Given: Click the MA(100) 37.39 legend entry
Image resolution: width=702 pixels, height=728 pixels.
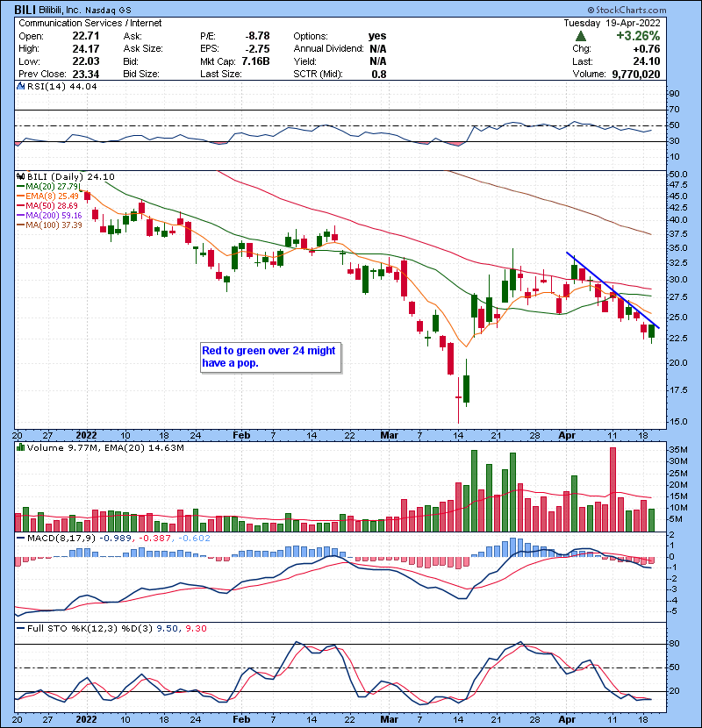Looking at the screenshot, I should pyautogui.click(x=49, y=225).
